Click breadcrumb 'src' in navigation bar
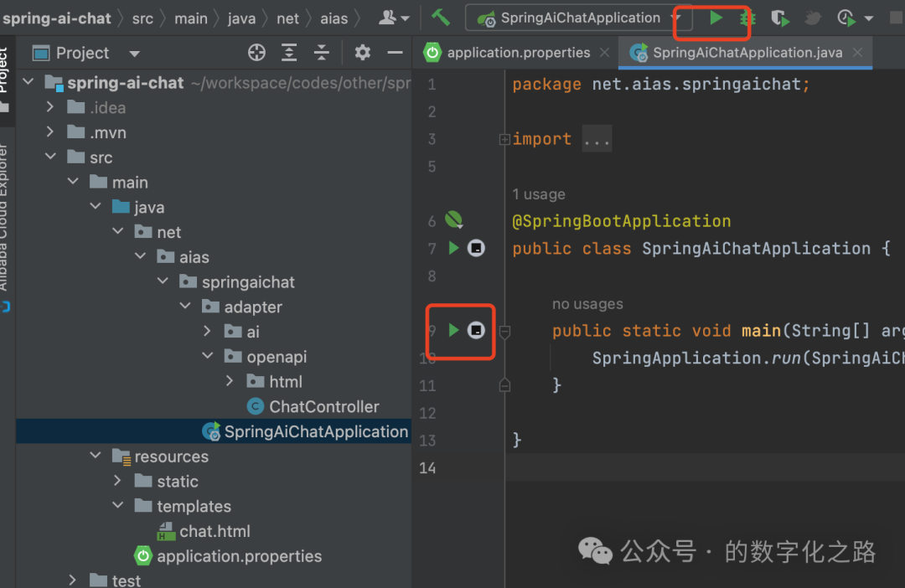 click(x=142, y=18)
